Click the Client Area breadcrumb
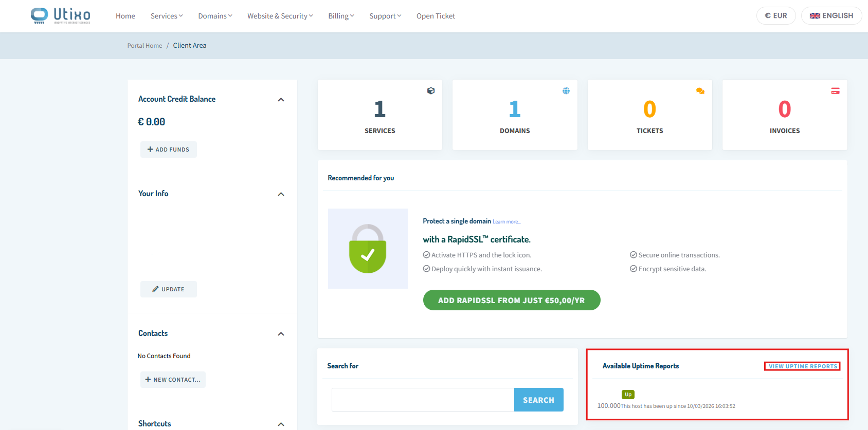 (x=190, y=45)
